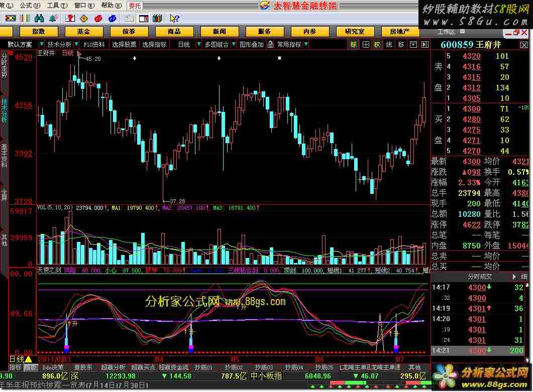533x392 pixels.
Task: Switch to the 超赢买点 indicator tab
Action: pyautogui.click(x=143, y=367)
